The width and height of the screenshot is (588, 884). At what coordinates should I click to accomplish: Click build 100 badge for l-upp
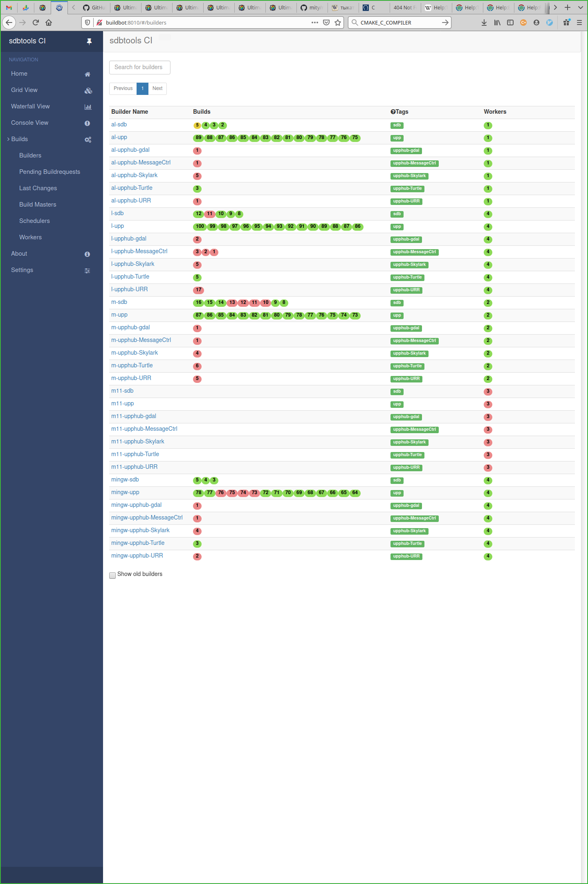pyautogui.click(x=200, y=226)
